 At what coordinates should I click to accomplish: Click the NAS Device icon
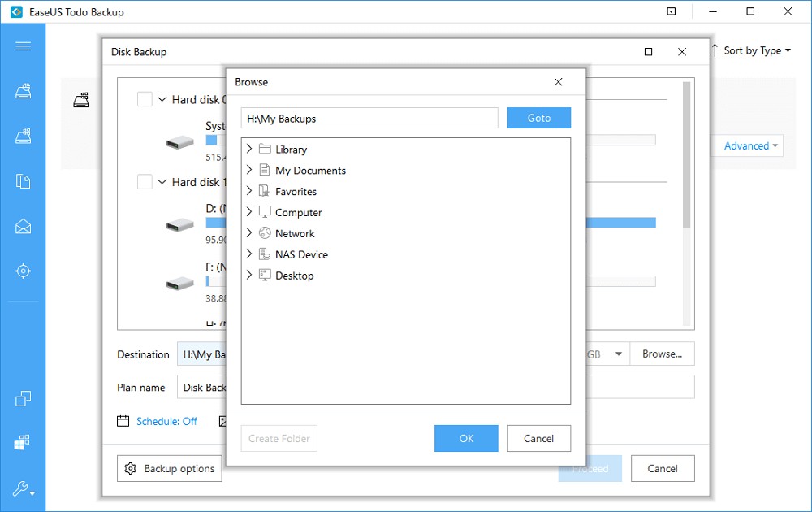coord(265,254)
